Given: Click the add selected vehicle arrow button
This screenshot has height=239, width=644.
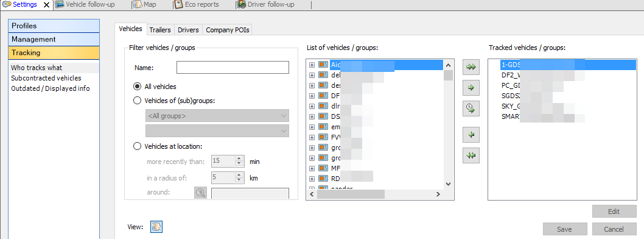Looking at the screenshot, I should tap(471, 88).
